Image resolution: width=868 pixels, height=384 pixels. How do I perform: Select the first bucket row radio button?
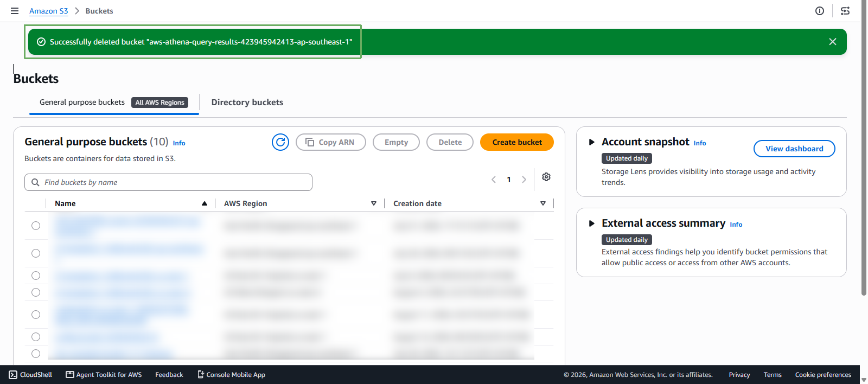(x=36, y=226)
